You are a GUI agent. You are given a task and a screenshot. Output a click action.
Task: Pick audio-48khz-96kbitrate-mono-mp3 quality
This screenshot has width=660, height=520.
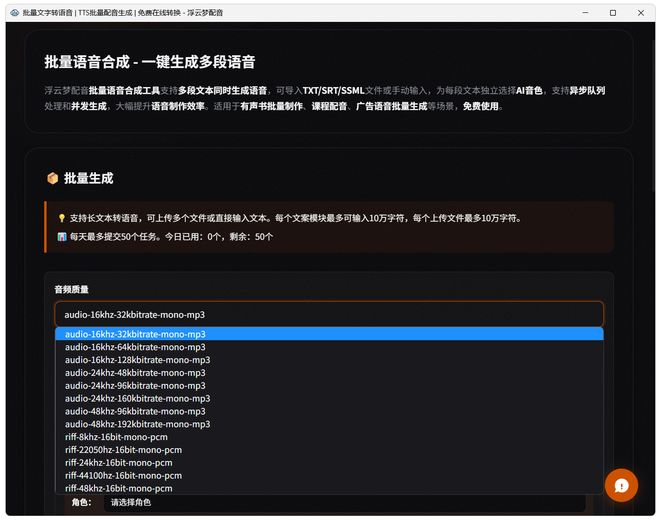329,411
